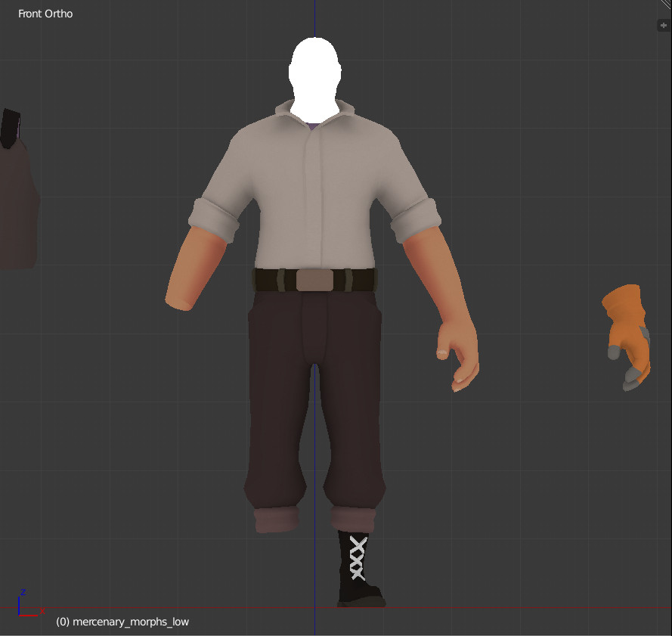The height and width of the screenshot is (636, 672).
Task: Click the Z axis on the orientation gizmo
Action: click(20, 605)
